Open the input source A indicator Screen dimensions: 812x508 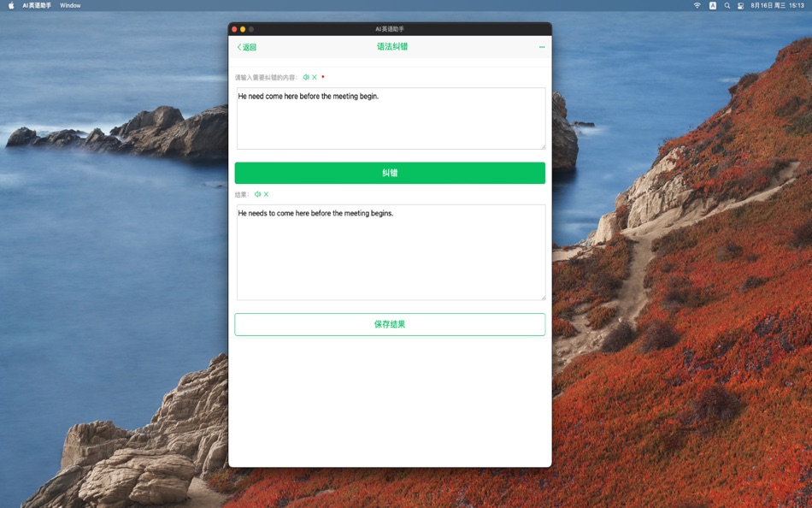(713, 5)
